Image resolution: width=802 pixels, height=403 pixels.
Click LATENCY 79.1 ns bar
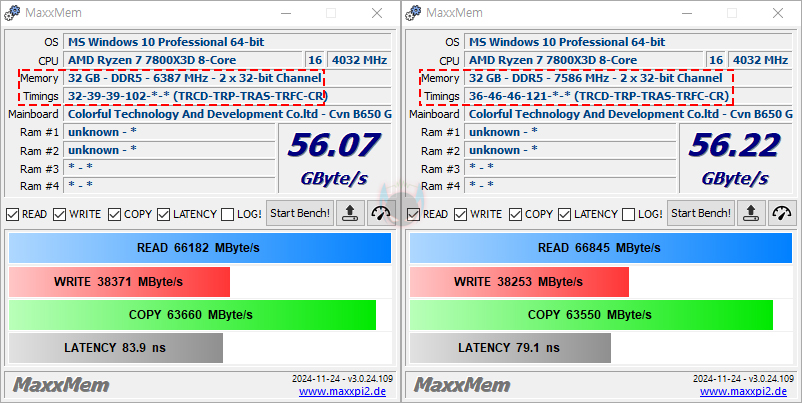[510, 348]
